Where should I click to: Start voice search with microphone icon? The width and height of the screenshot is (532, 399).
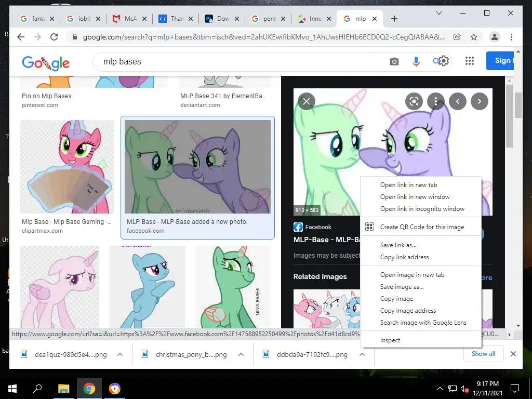pos(416,61)
